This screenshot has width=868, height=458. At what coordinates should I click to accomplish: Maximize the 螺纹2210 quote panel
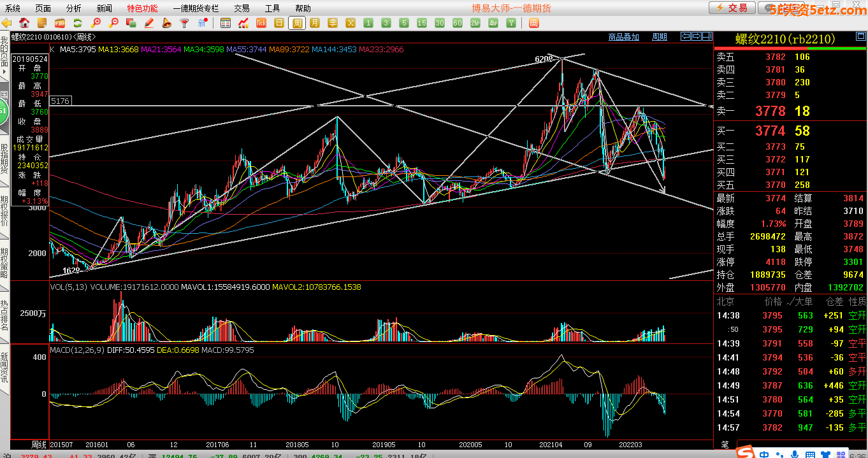707,36
